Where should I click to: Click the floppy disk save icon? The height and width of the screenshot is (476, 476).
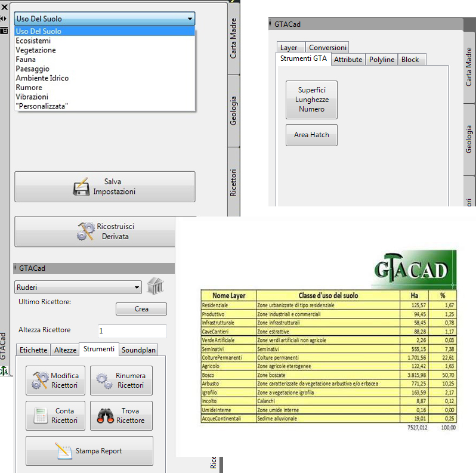[x=81, y=187]
